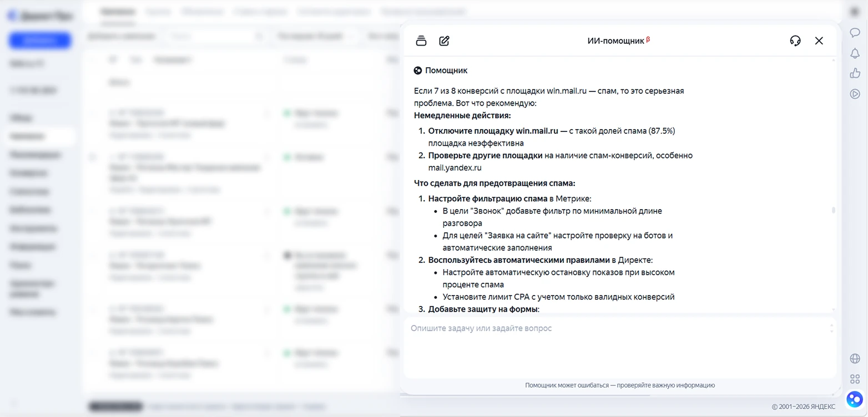This screenshot has width=868, height=417.
Task: Click the 'mail.yandex.ru' text
Action: click(455, 167)
